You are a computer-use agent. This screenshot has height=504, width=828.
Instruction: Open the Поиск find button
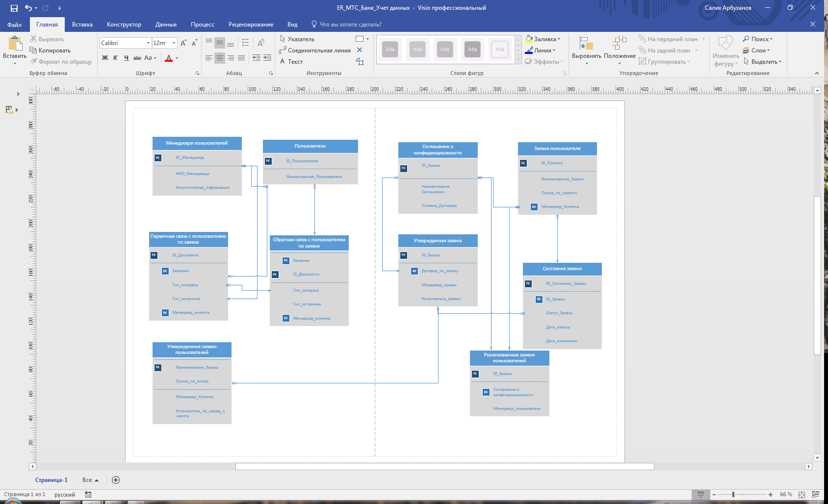[x=758, y=39]
